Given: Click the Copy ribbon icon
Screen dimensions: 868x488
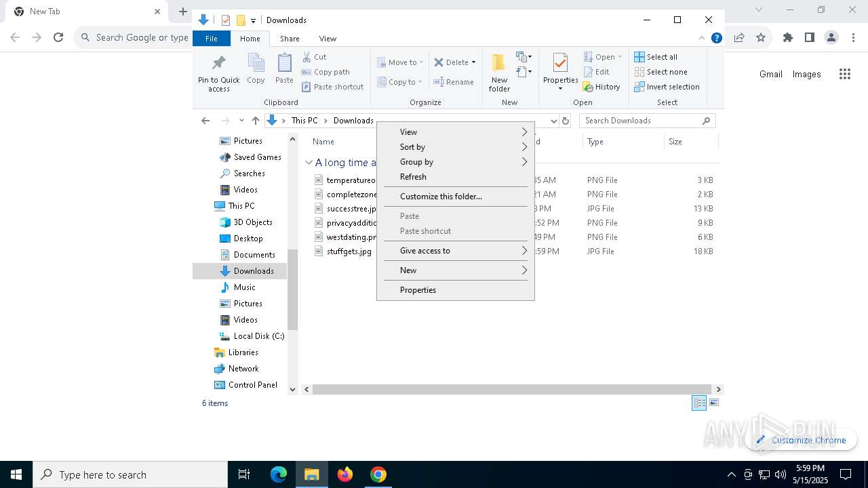Looking at the screenshot, I should point(256,68).
